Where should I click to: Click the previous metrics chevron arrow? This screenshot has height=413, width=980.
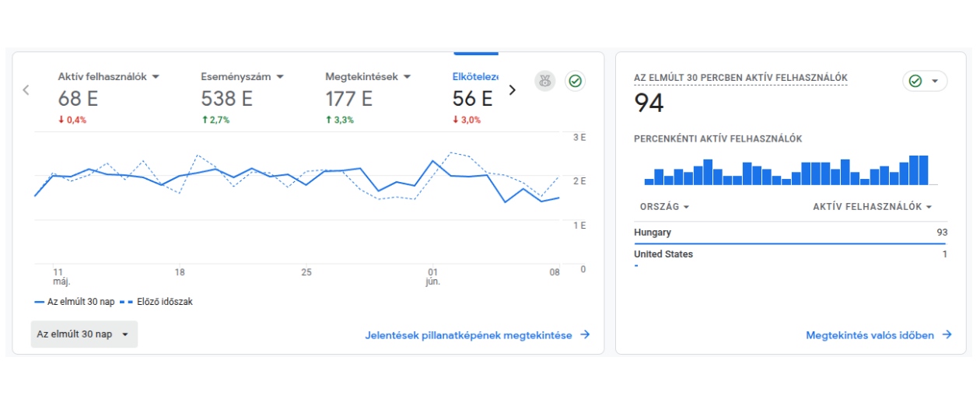coord(26,90)
